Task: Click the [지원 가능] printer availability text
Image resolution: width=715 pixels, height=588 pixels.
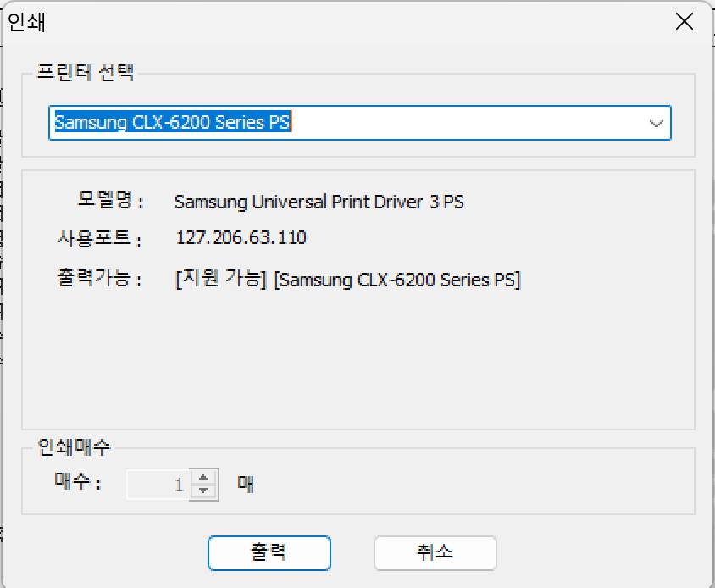Action: pyautogui.click(x=221, y=279)
